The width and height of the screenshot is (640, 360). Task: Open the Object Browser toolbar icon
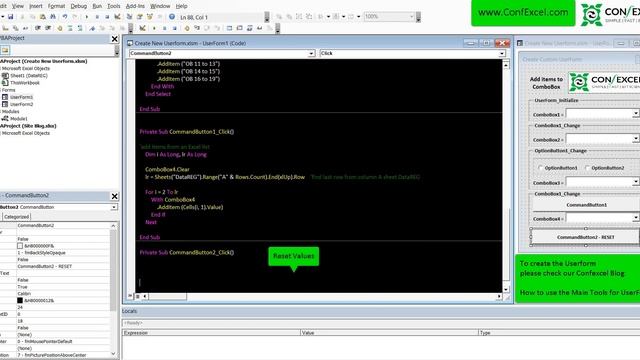pos(149,17)
